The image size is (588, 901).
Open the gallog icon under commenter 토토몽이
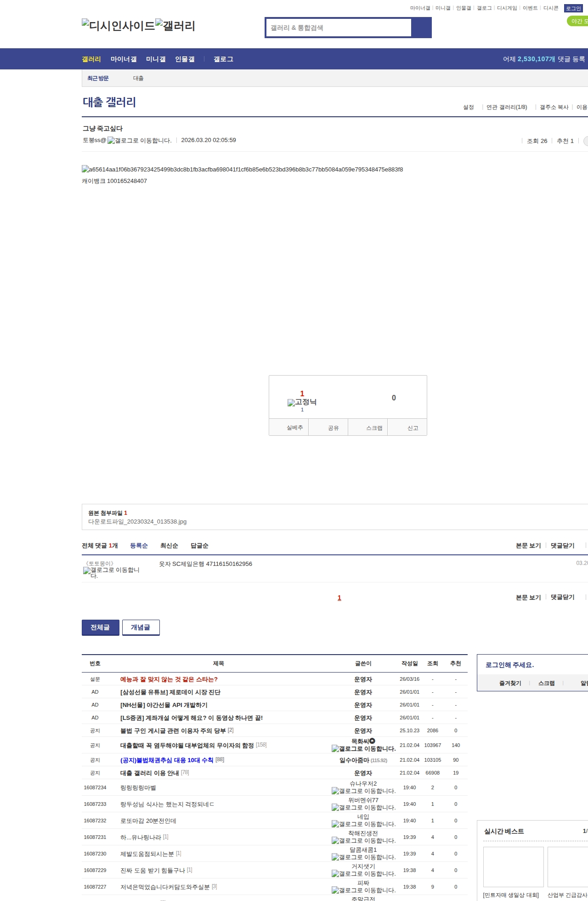(111, 573)
